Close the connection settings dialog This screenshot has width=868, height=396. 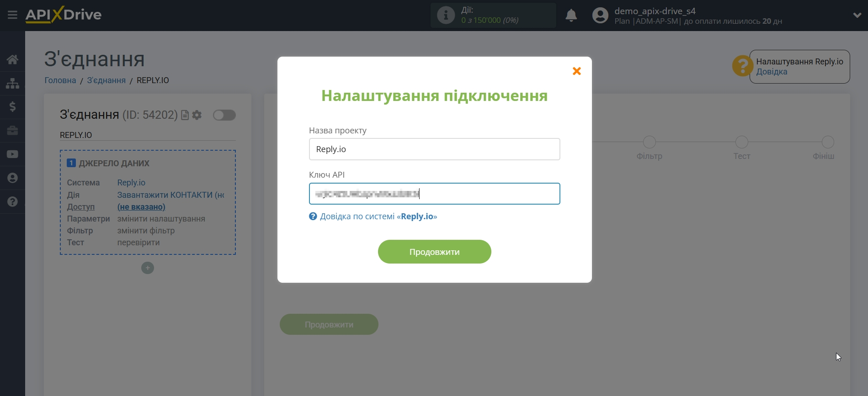point(577,71)
